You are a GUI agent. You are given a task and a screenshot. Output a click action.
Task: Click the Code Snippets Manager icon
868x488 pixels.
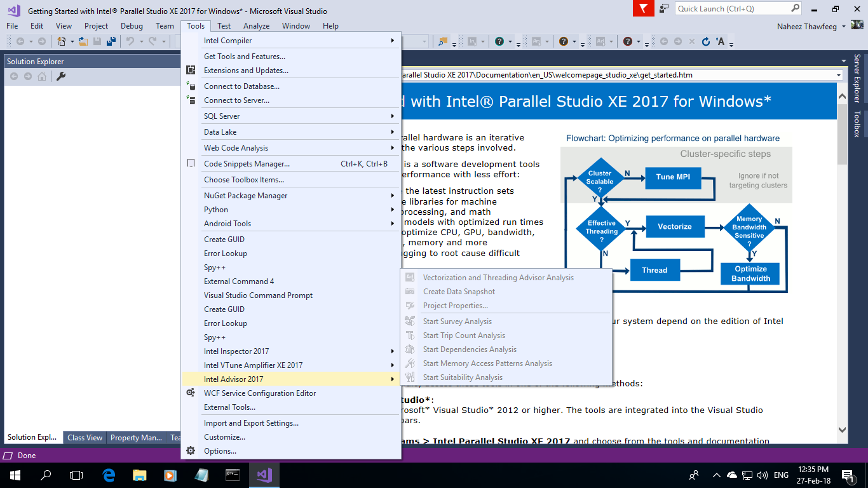[191, 163]
